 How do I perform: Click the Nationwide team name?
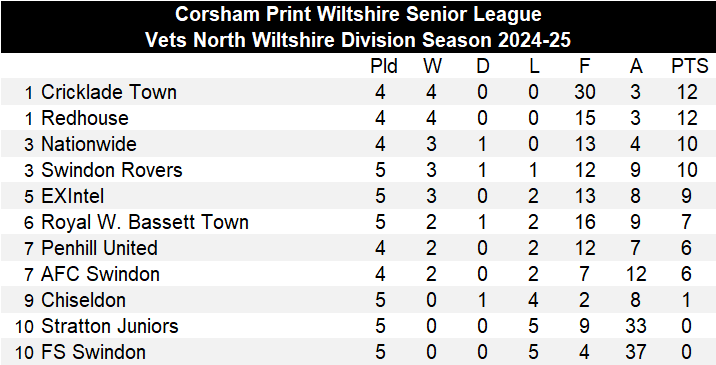click(x=89, y=144)
